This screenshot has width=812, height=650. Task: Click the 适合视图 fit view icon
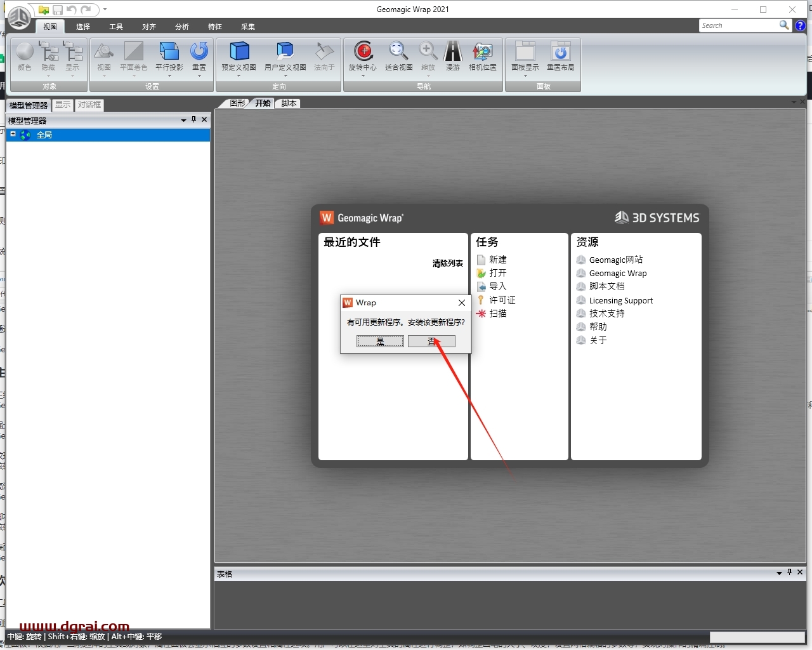[x=398, y=52]
